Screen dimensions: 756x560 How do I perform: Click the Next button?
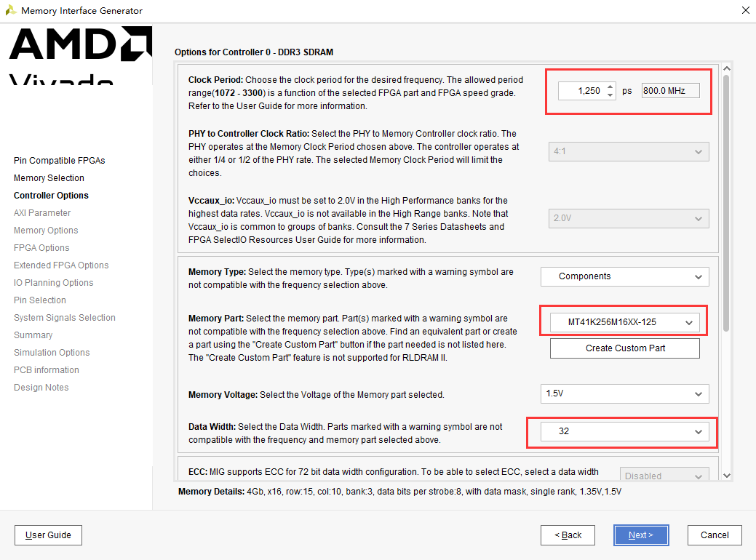(641, 535)
